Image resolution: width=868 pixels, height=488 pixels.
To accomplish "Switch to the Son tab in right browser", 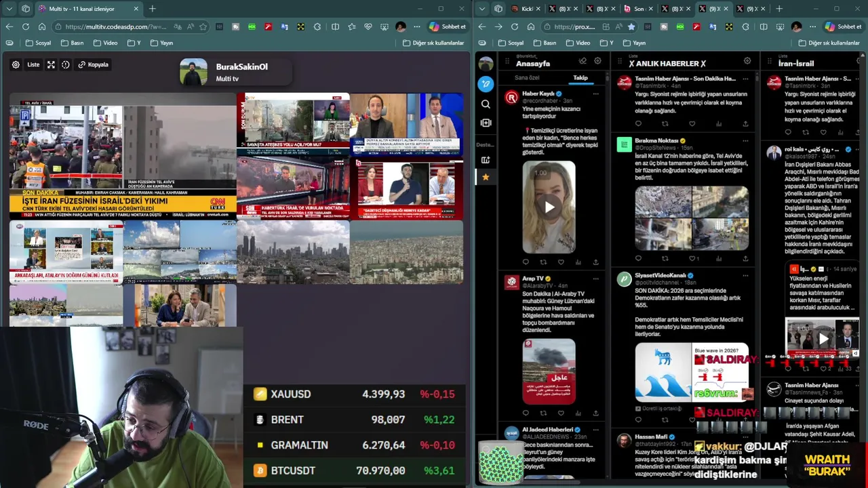I will (x=637, y=9).
